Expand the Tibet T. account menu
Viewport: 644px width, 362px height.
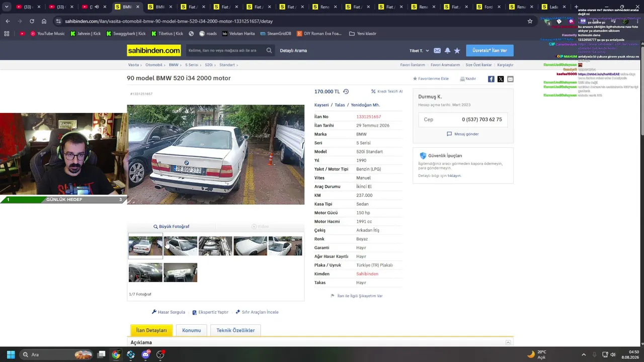coord(419,51)
